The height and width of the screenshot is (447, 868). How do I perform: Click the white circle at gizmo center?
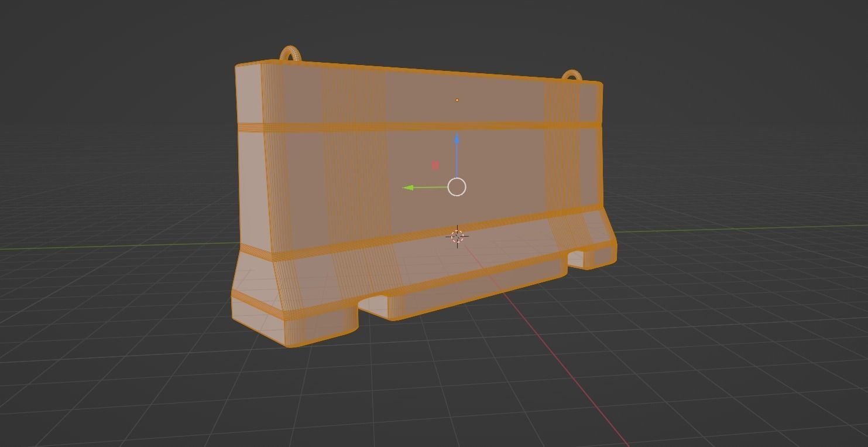click(x=457, y=187)
